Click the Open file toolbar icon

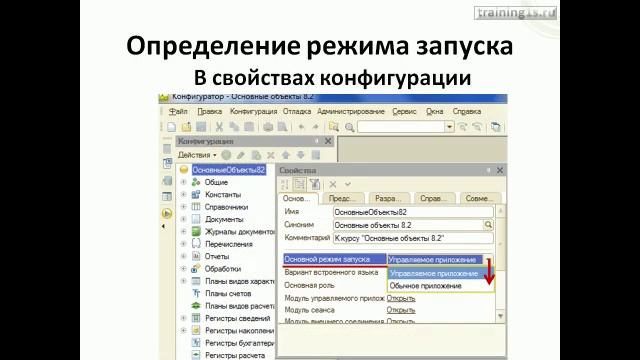[x=187, y=127]
